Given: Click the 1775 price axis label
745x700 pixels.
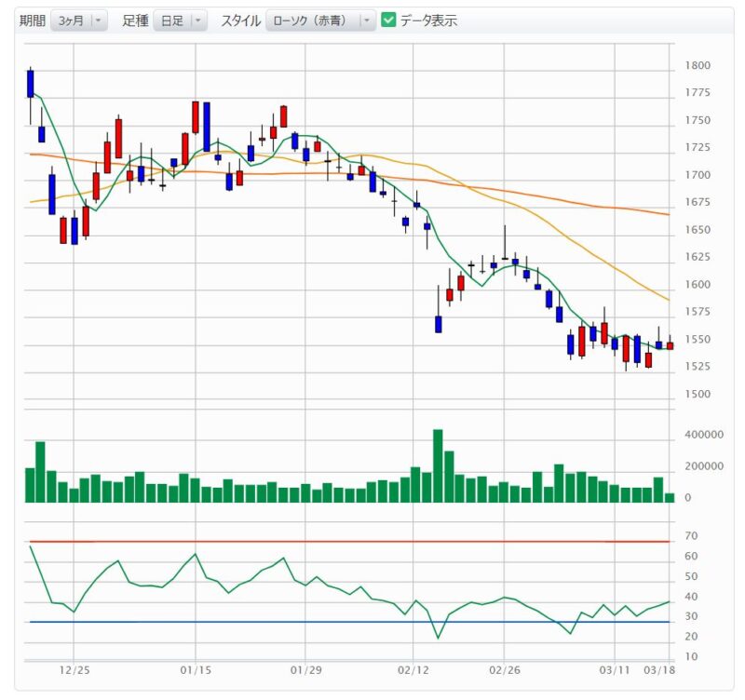Looking at the screenshot, I should tap(698, 92).
